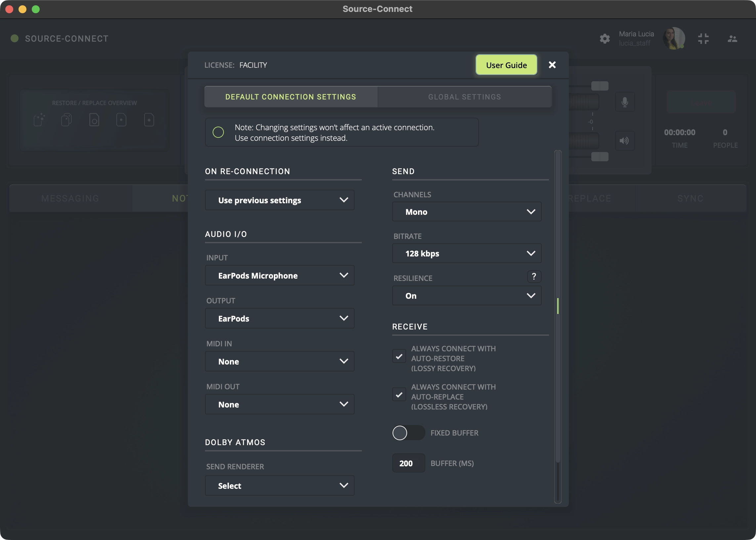Open the Replace tab in main window

pyautogui.click(x=589, y=199)
